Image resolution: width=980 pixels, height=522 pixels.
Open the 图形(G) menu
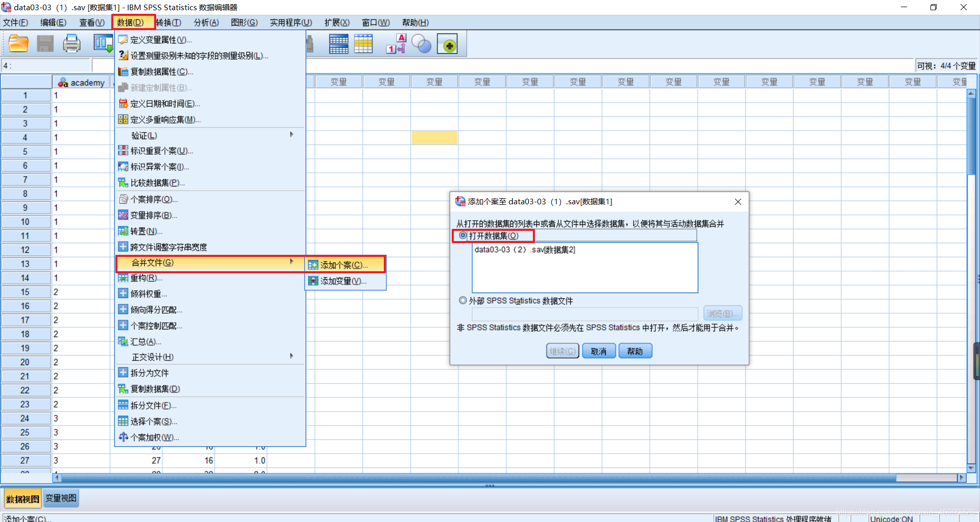pos(244,22)
